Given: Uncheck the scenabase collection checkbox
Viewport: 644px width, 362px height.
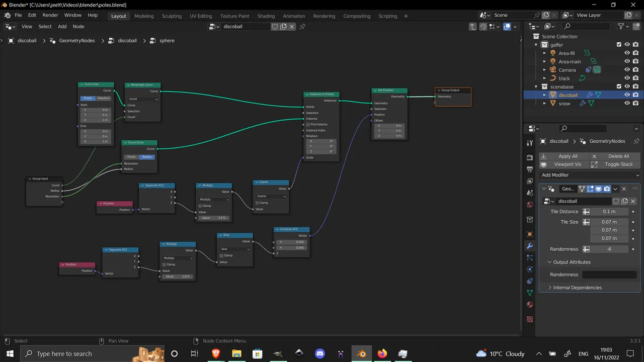Looking at the screenshot, I should [x=619, y=87].
